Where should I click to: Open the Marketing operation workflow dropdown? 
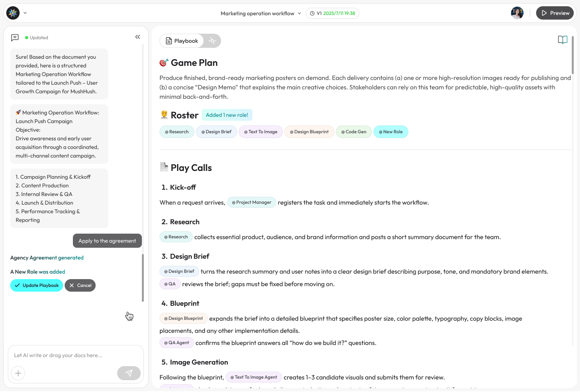pyautogui.click(x=261, y=13)
